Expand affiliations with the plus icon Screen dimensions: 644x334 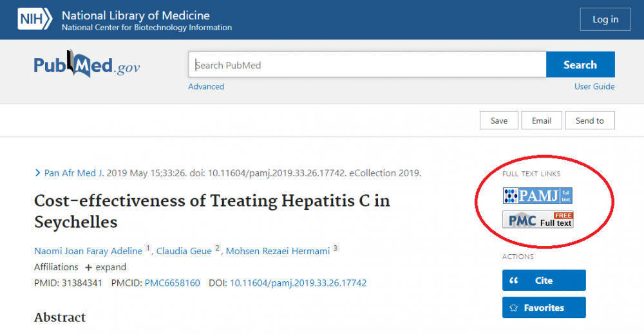(x=89, y=267)
